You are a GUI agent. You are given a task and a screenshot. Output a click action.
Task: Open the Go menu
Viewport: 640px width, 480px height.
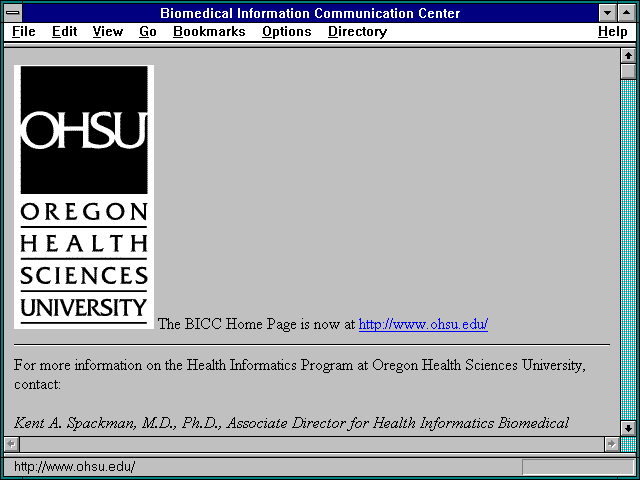[x=148, y=32]
